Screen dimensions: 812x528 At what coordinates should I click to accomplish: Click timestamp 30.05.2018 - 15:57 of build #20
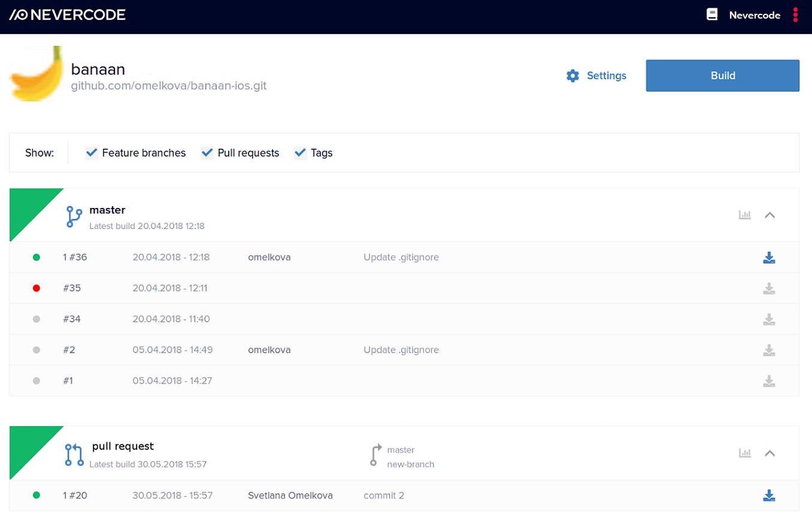pyautogui.click(x=172, y=496)
